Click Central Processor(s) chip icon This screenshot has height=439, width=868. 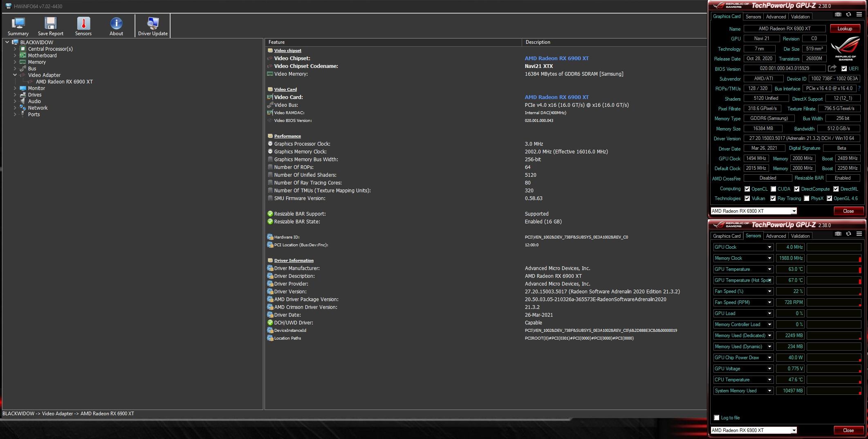coord(23,49)
